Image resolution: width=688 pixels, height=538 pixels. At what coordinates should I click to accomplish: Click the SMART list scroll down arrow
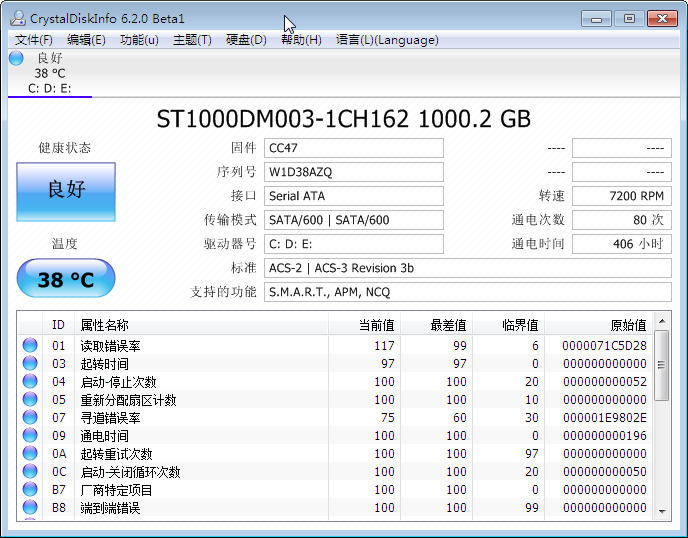coord(662,511)
